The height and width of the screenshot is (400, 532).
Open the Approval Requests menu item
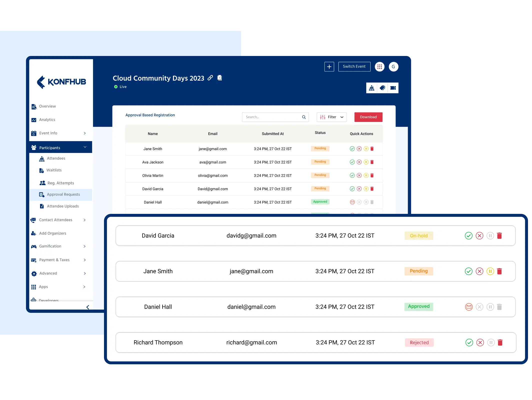(64, 194)
